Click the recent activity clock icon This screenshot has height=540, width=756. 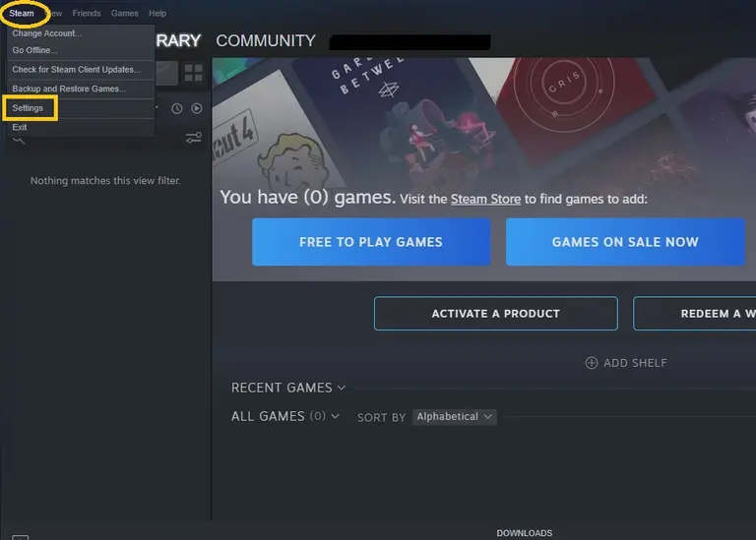coord(177,108)
